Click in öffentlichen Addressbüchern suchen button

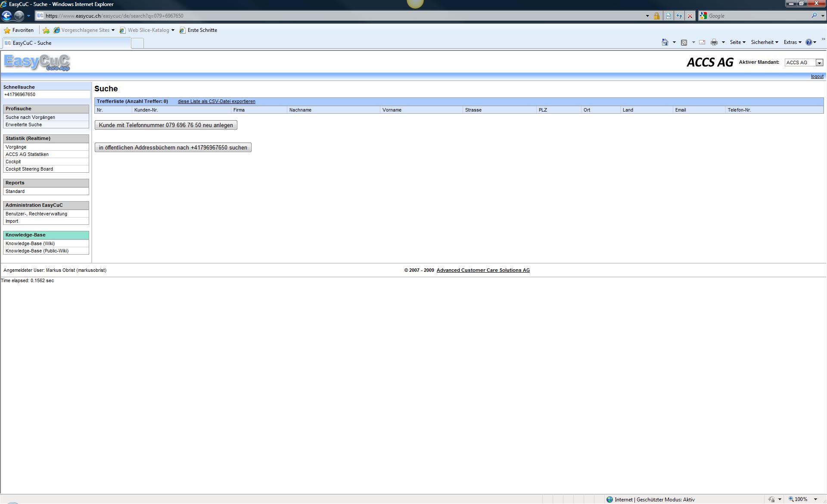click(x=173, y=147)
